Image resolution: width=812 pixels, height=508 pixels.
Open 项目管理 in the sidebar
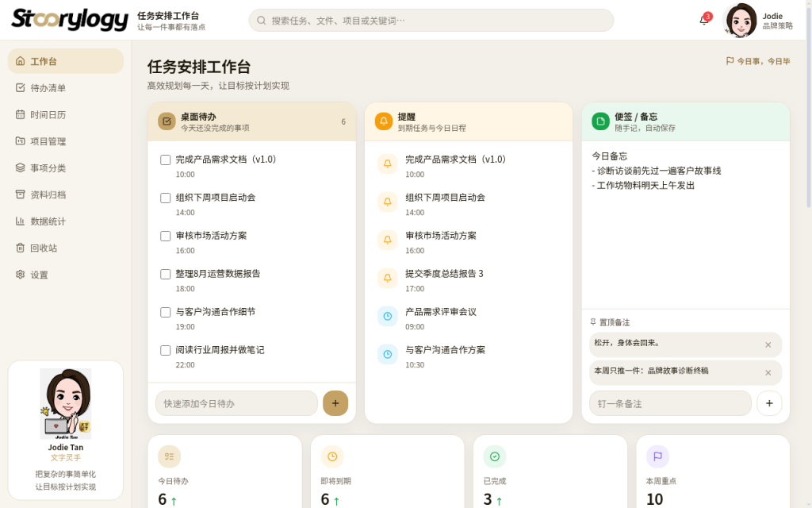(x=66, y=141)
